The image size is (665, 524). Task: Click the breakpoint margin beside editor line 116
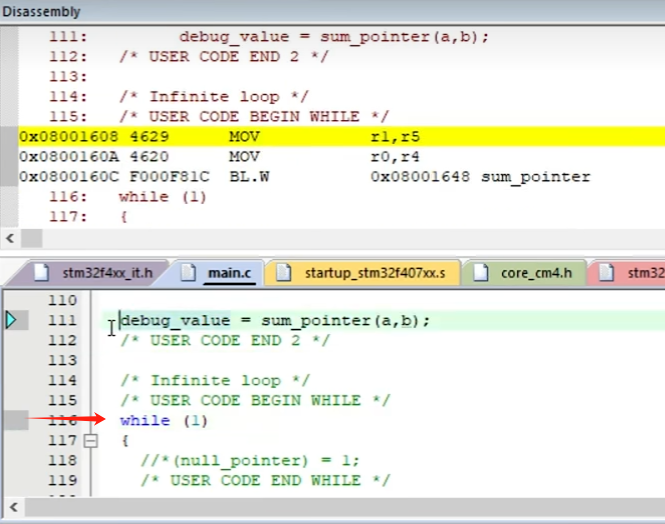click(x=16, y=420)
